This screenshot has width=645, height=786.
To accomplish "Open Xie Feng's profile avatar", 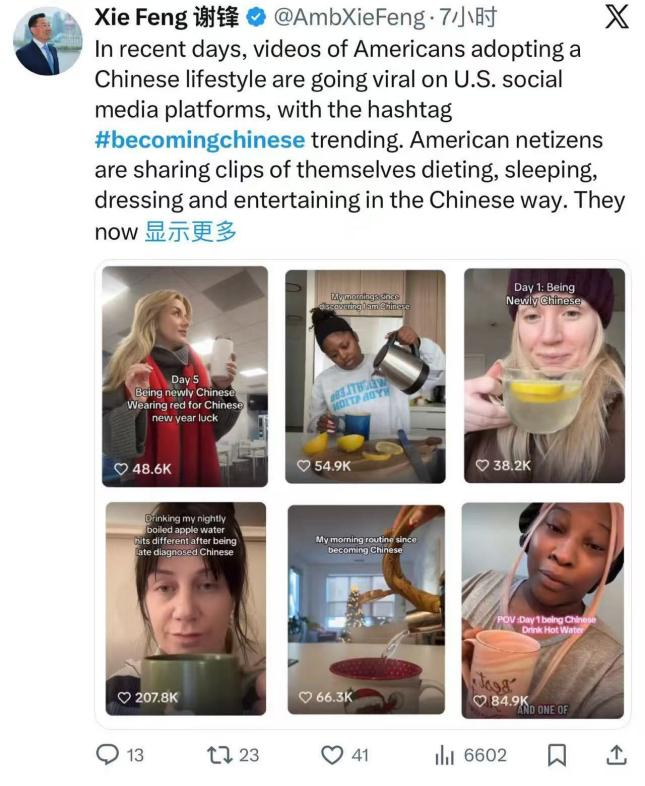I will click(x=48, y=42).
